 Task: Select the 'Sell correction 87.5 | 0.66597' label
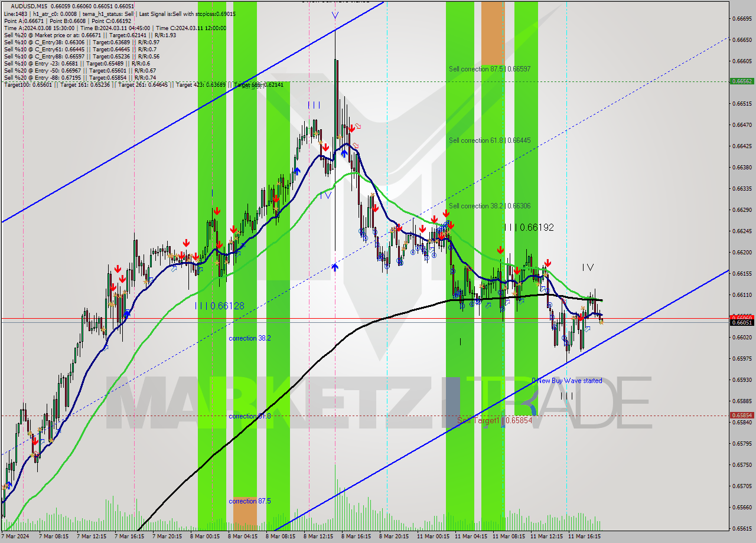(x=490, y=69)
